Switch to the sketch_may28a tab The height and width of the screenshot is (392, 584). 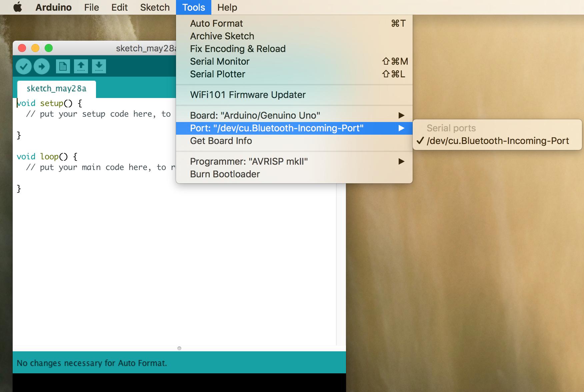pos(56,89)
